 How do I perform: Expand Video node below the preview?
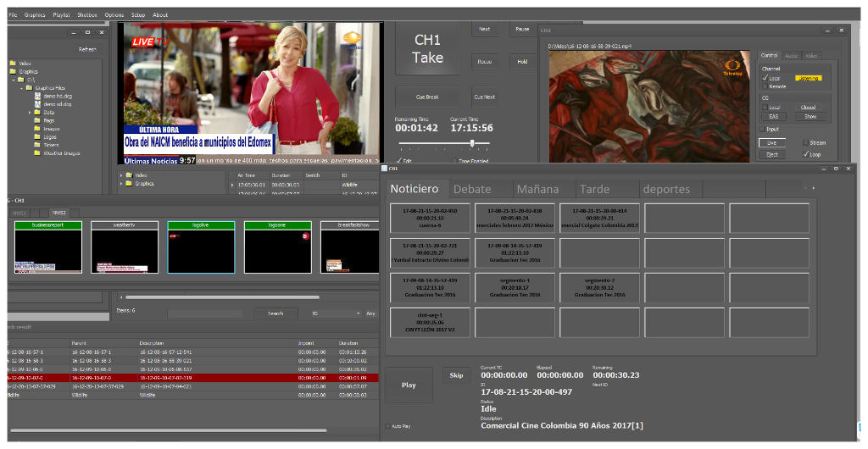121,175
